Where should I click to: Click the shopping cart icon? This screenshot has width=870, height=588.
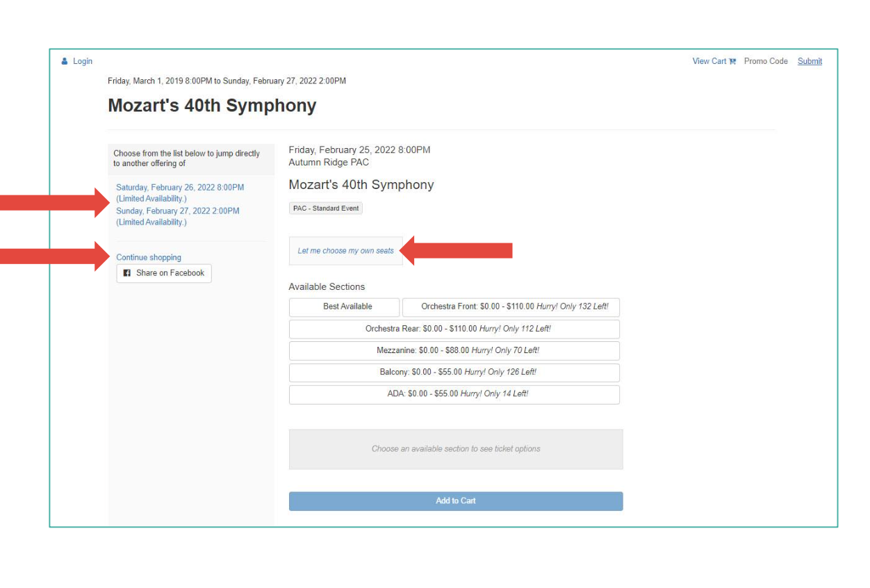tap(732, 61)
